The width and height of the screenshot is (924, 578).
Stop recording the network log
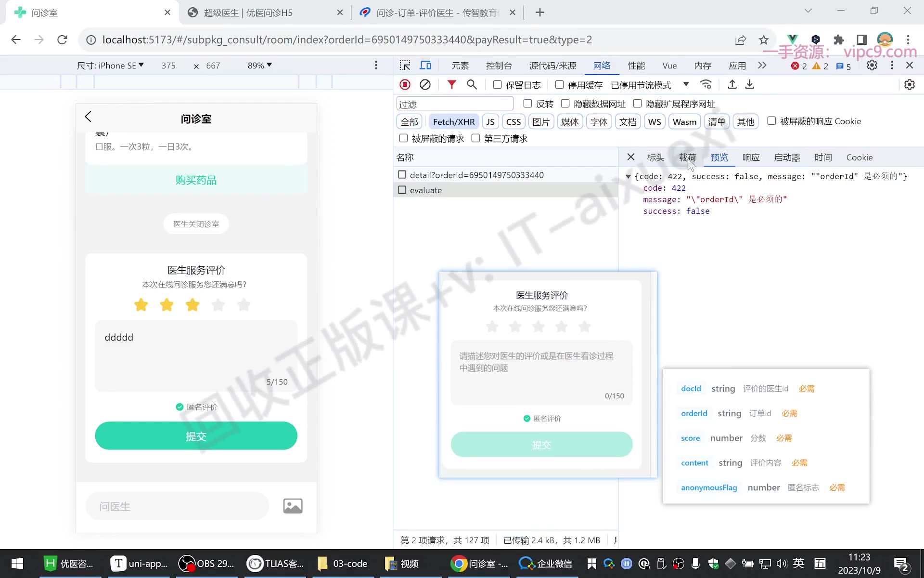point(405,85)
